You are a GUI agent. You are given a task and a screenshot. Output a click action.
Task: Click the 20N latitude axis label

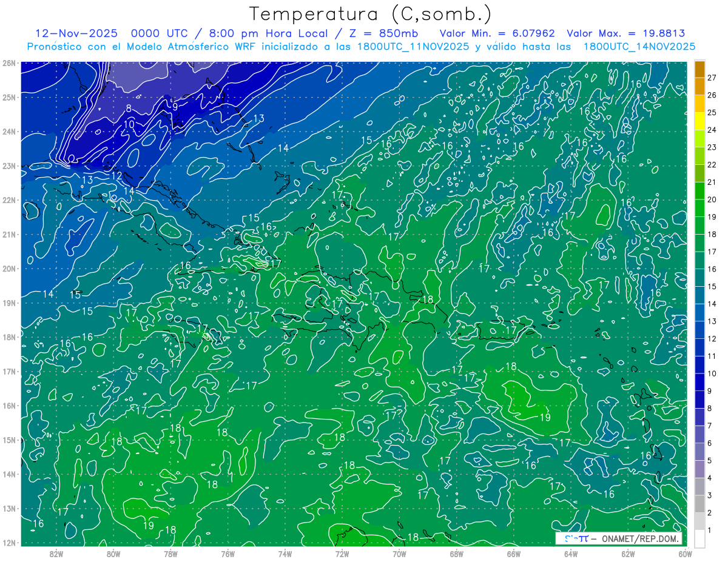(x=9, y=269)
